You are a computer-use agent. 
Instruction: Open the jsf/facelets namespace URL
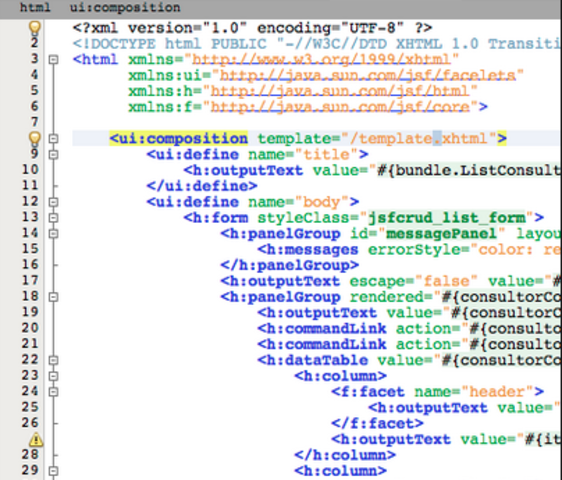[x=367, y=75]
